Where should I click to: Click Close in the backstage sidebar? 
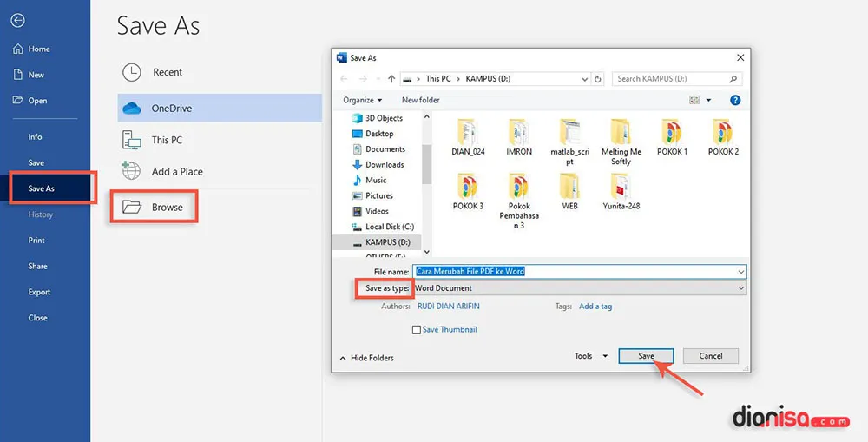pos(37,318)
